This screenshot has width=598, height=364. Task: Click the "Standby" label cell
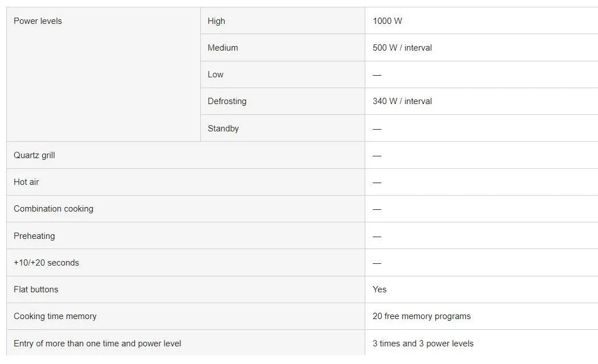click(223, 129)
